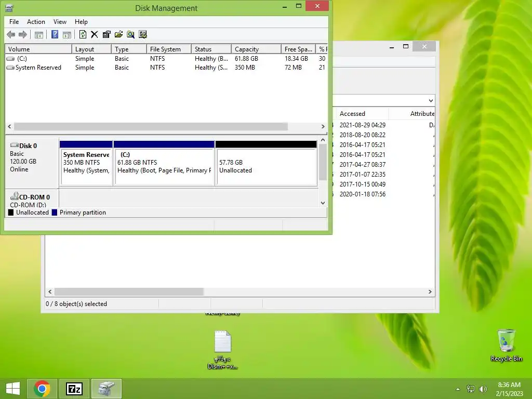Close the Disk Management window
Screen dimensions: 532x399
[317, 6]
